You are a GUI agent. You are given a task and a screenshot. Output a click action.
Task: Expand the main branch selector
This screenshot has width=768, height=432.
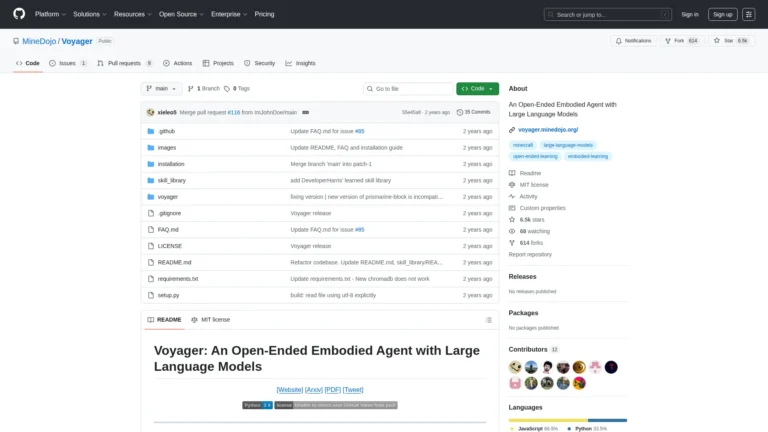point(162,89)
